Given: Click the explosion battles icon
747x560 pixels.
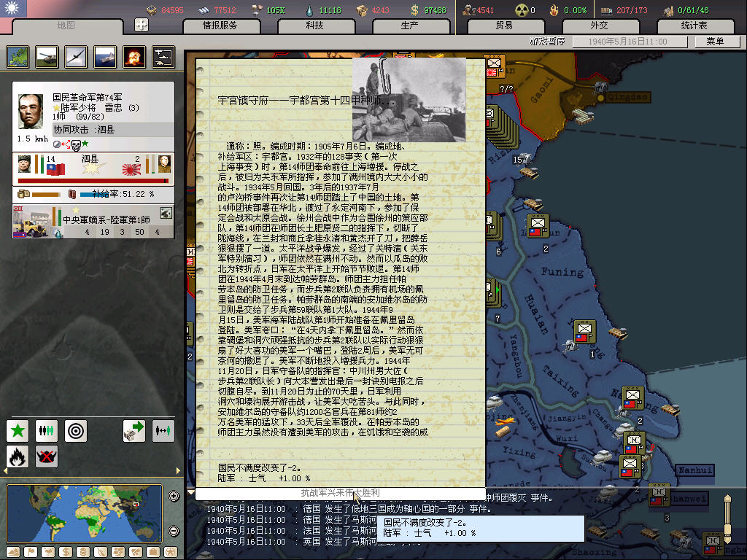Looking at the screenshot, I should [x=134, y=56].
